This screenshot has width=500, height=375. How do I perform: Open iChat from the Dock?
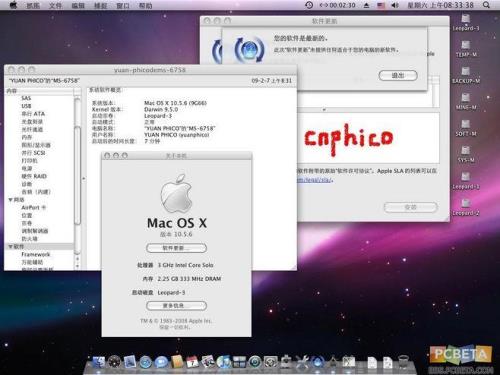161,362
